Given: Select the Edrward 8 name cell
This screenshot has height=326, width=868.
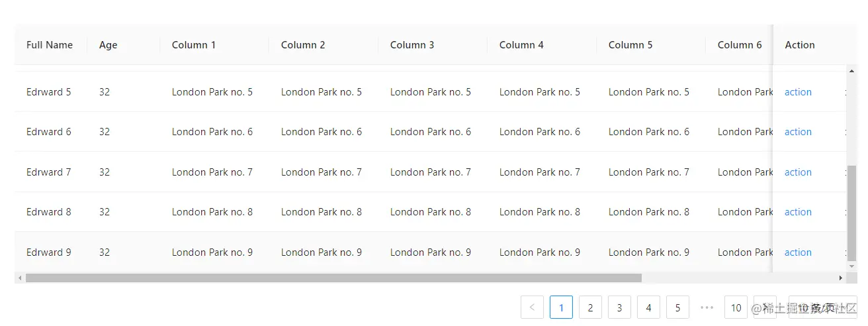Looking at the screenshot, I should 49,212.
